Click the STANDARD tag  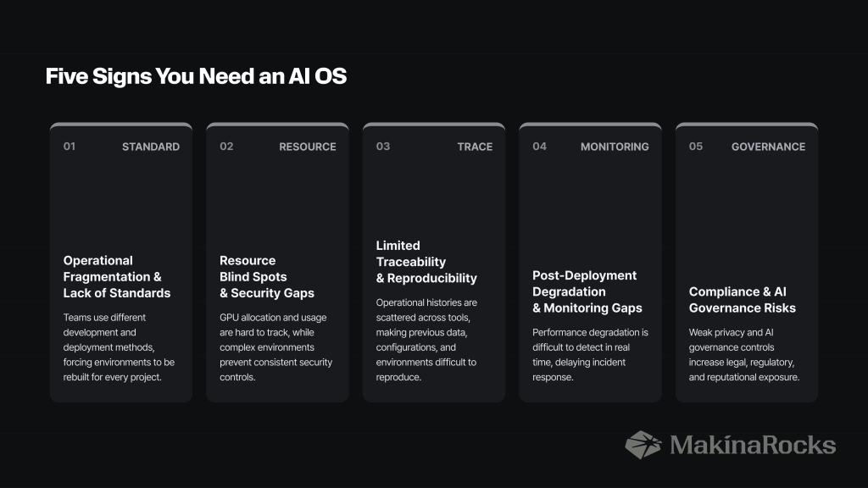click(151, 147)
